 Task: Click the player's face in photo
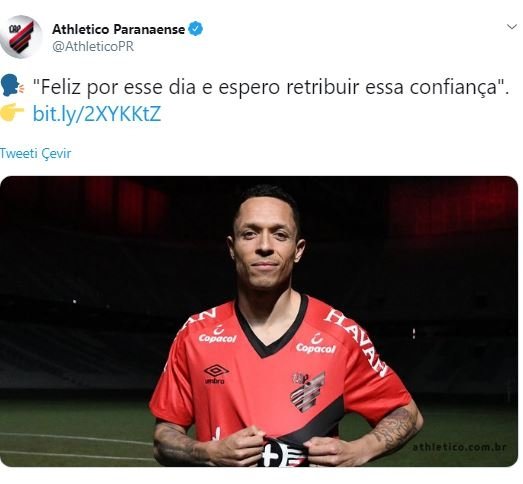point(266,249)
